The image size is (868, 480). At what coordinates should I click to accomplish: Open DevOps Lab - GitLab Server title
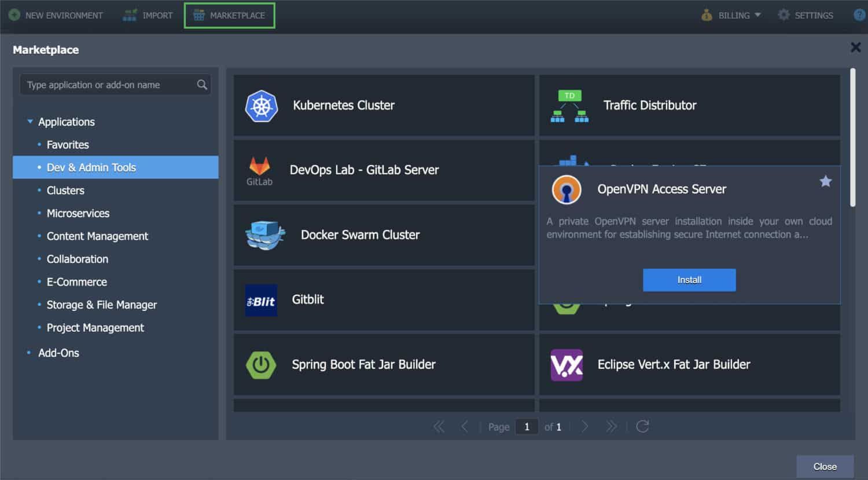click(364, 170)
